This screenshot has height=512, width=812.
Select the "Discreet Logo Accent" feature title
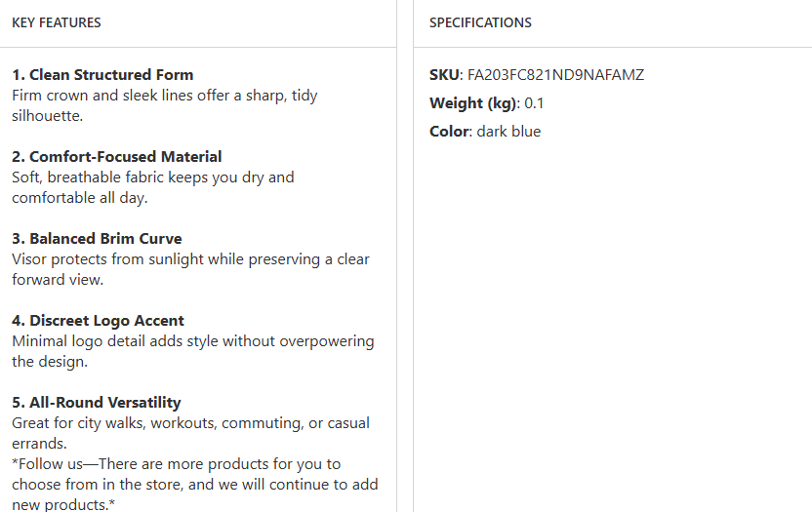pos(98,321)
